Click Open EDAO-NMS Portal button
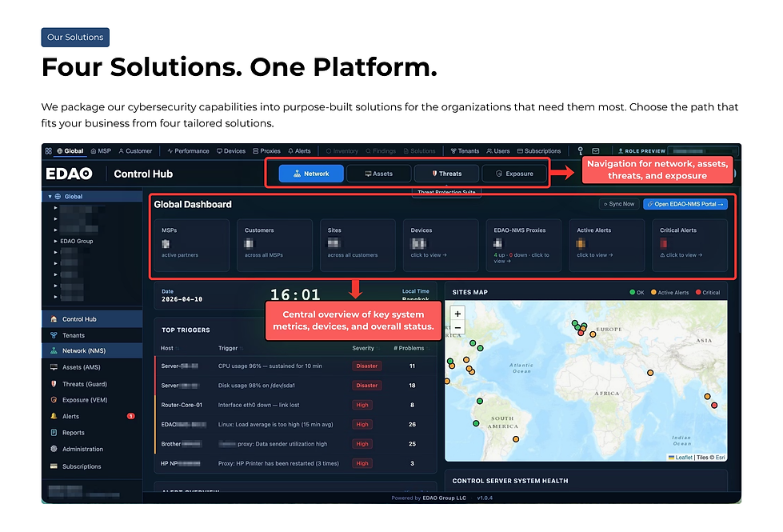Image resolution: width=783 pixels, height=532 pixels. (685, 204)
